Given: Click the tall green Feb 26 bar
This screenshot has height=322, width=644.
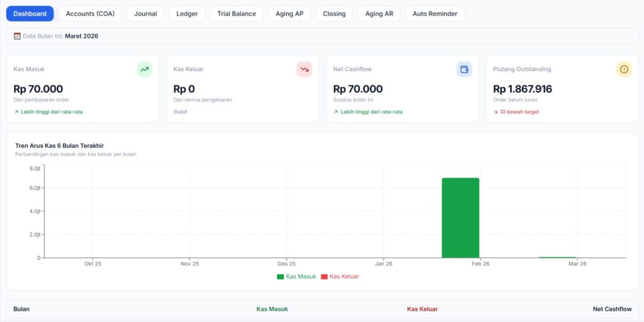Looking at the screenshot, I should tap(460, 218).
